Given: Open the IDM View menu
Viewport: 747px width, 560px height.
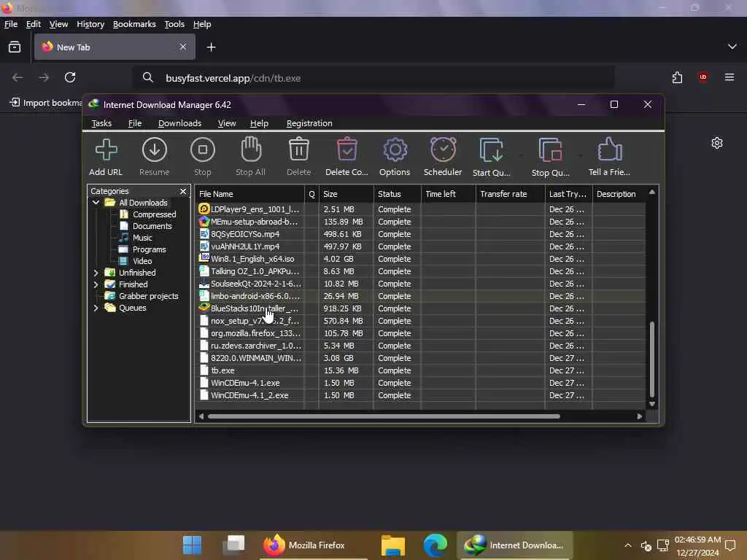Looking at the screenshot, I should point(227,123).
